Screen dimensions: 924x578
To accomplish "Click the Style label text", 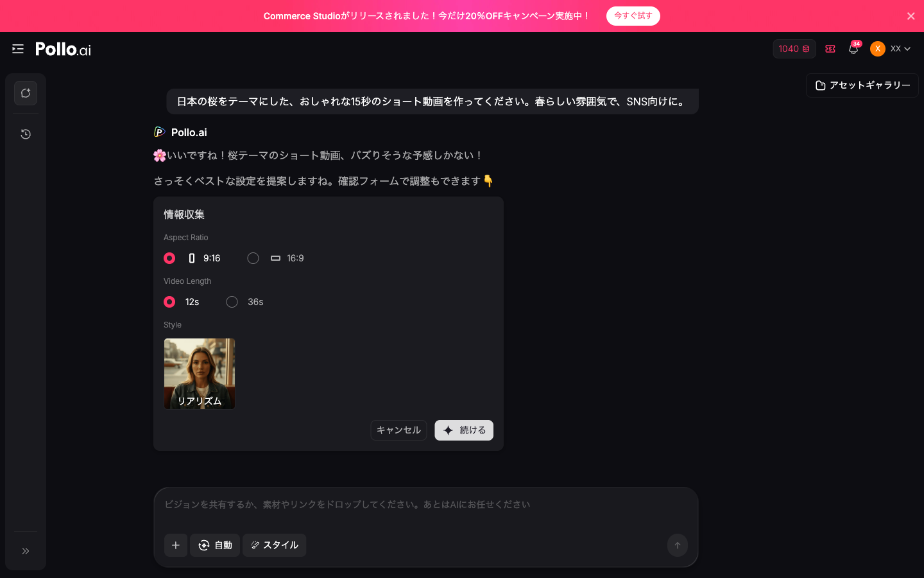I will 173,325.
